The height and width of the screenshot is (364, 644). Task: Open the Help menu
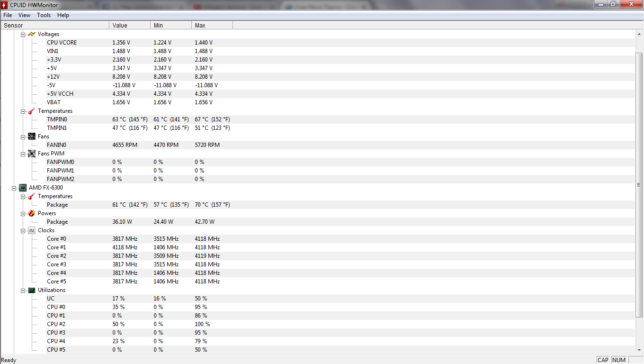click(x=63, y=15)
